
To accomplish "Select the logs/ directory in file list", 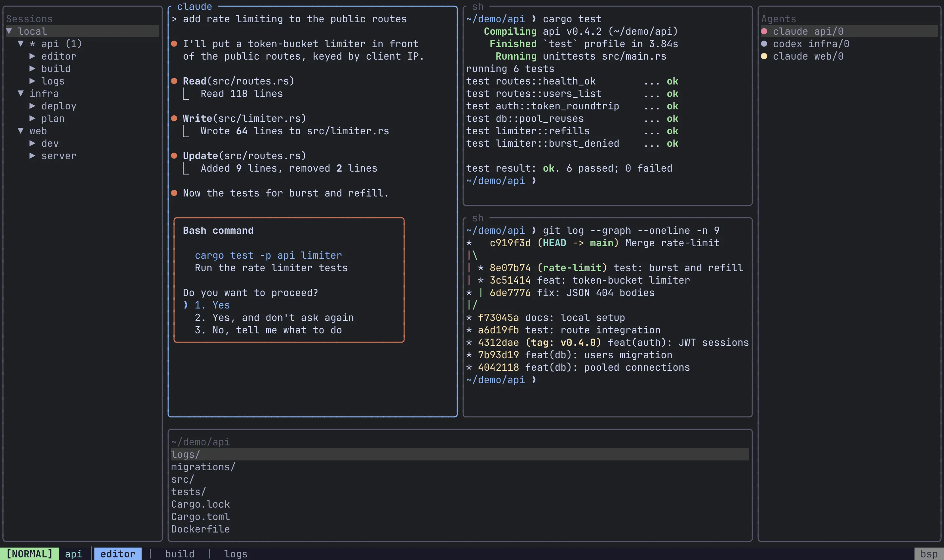I will pyautogui.click(x=460, y=454).
